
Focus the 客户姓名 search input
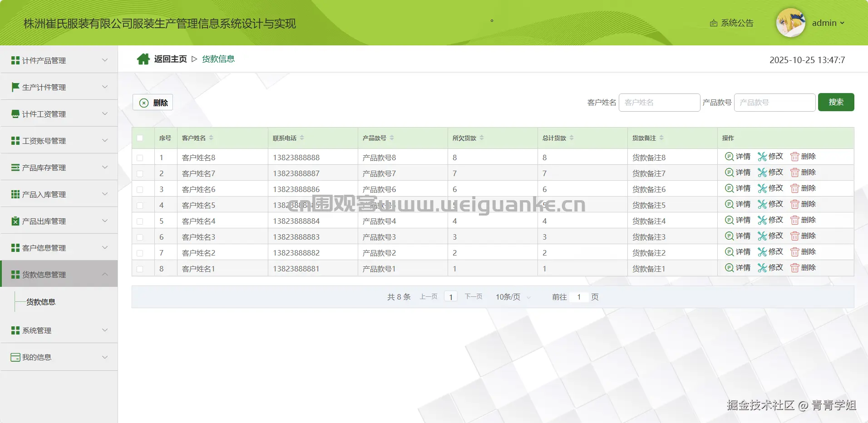(x=660, y=103)
